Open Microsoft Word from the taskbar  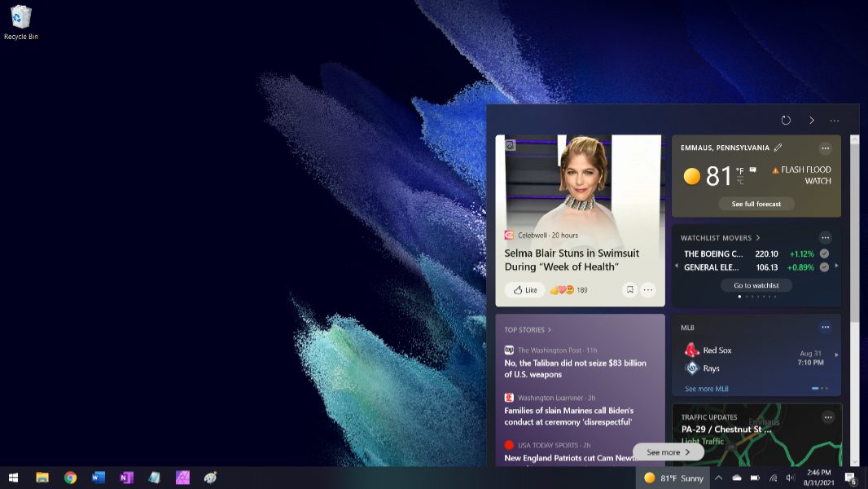99,478
